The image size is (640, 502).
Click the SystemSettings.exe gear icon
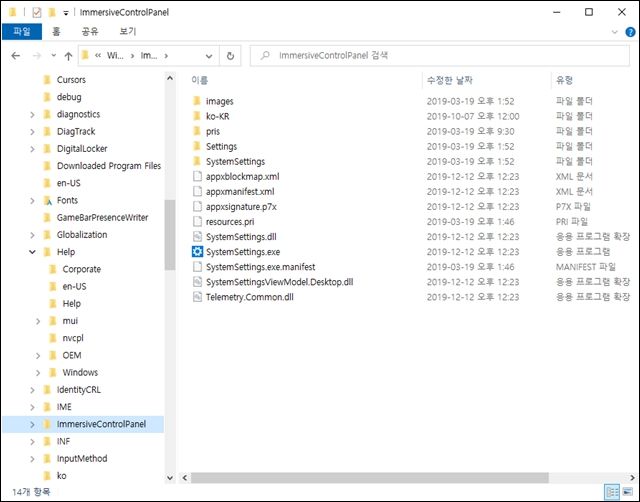coord(197,252)
